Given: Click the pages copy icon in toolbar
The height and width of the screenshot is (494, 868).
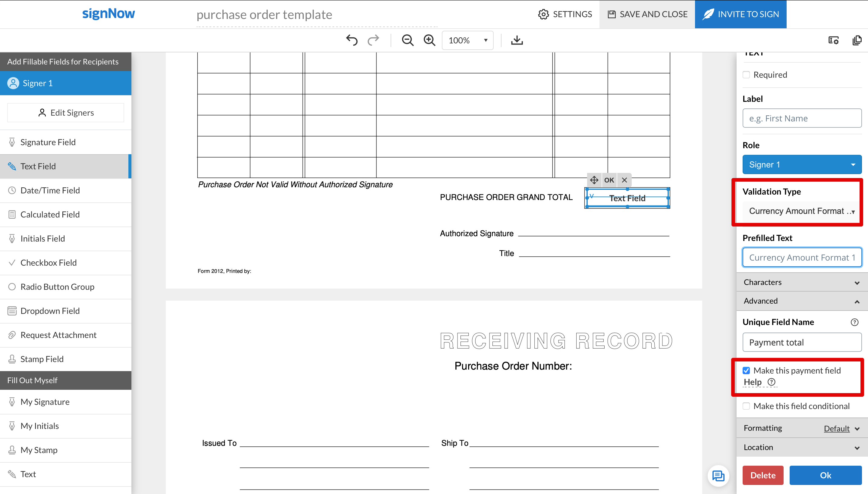Looking at the screenshot, I should tap(857, 40).
